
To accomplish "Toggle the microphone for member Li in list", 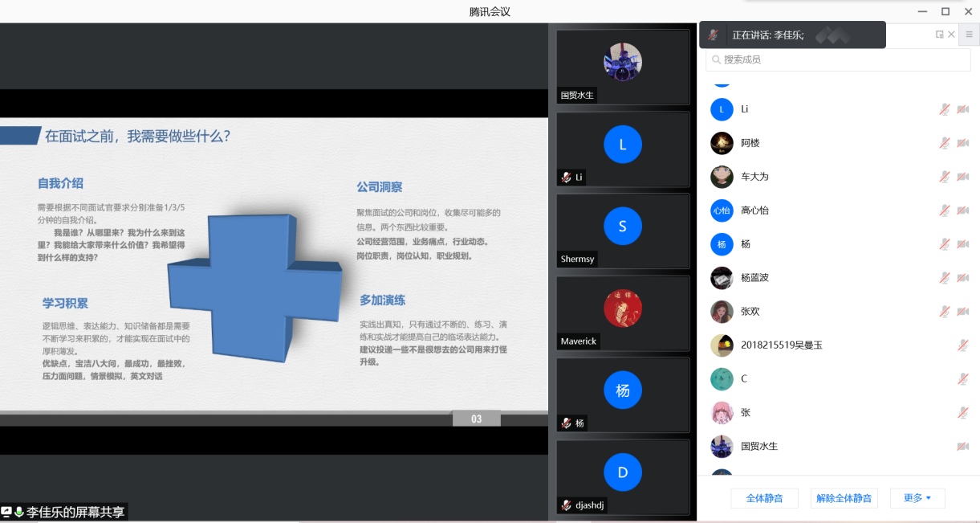I will point(945,109).
